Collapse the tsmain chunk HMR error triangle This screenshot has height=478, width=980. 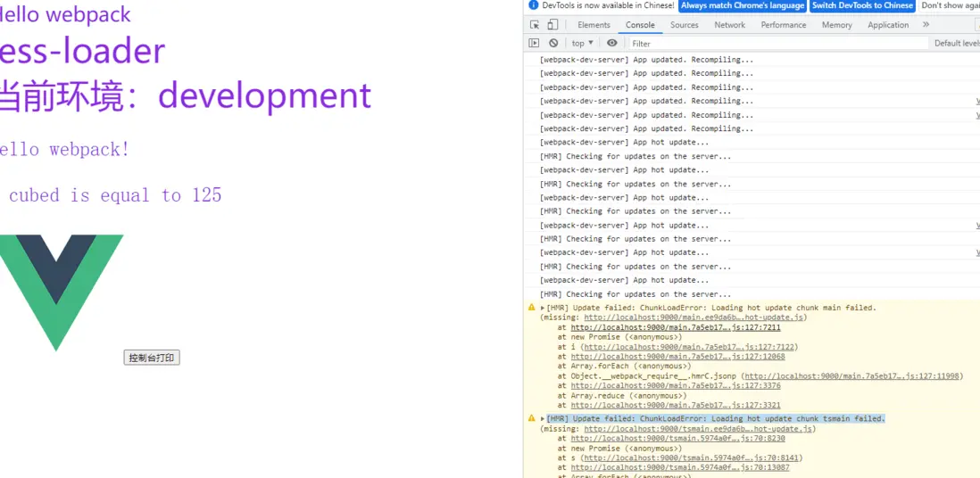544,418
